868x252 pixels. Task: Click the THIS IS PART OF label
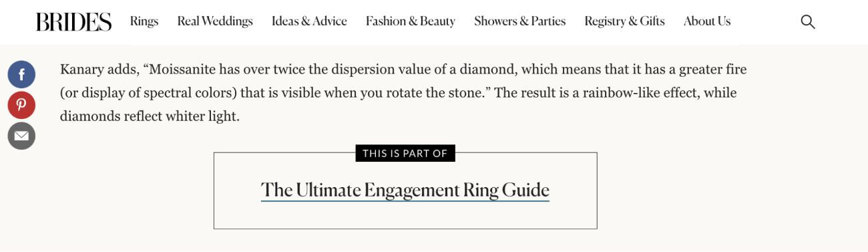(405, 153)
